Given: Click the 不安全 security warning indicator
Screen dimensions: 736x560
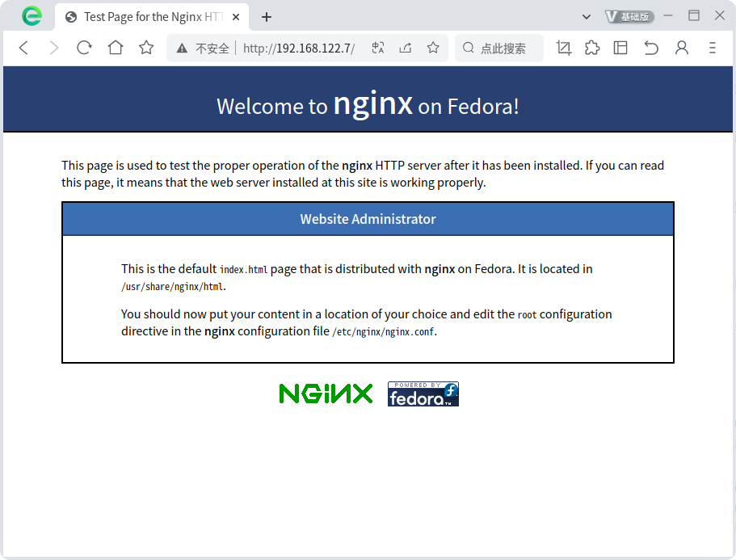Looking at the screenshot, I should [204, 48].
